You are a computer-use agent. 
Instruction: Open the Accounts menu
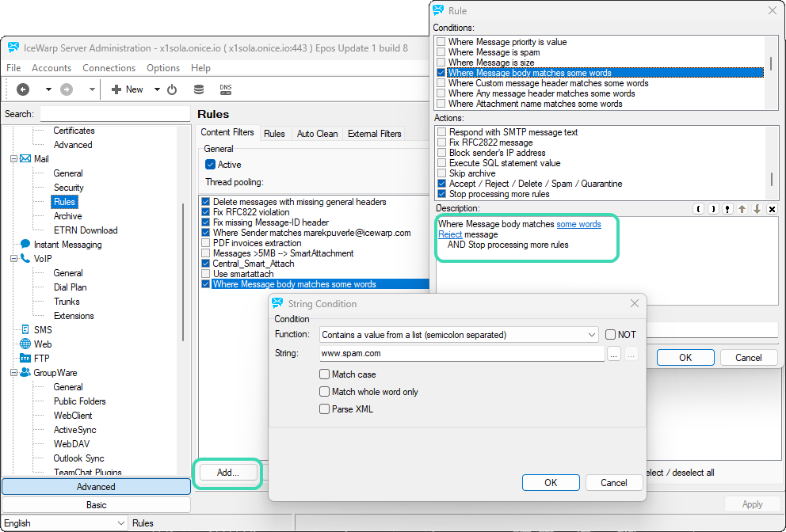(x=52, y=67)
